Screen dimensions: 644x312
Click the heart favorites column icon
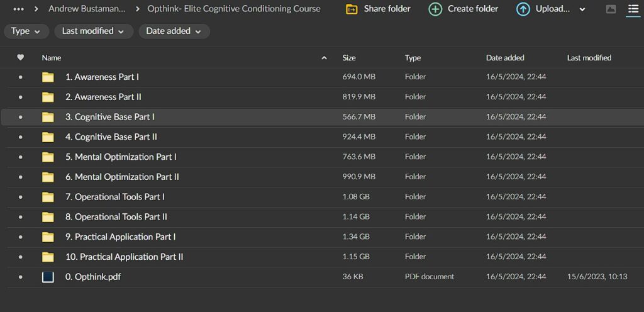[20, 57]
